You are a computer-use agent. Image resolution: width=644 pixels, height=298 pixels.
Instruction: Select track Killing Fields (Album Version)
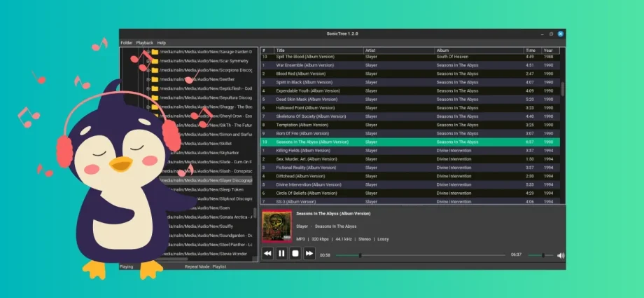coord(410,151)
